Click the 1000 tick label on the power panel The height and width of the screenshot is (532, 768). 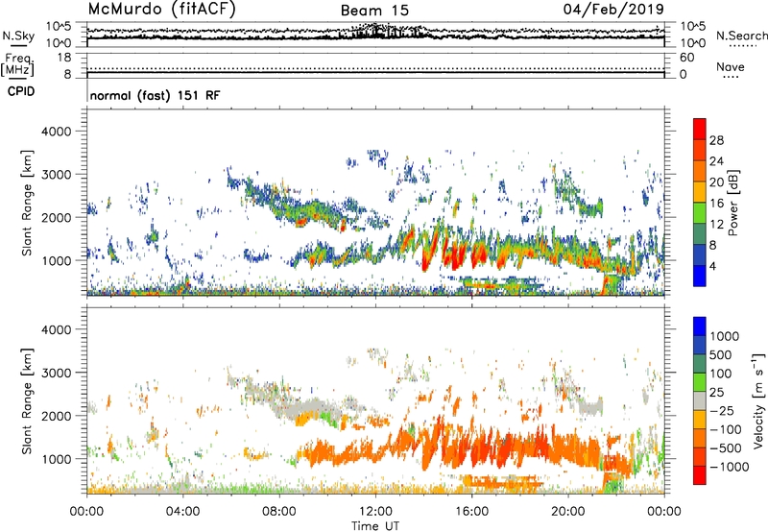pyautogui.click(x=56, y=261)
